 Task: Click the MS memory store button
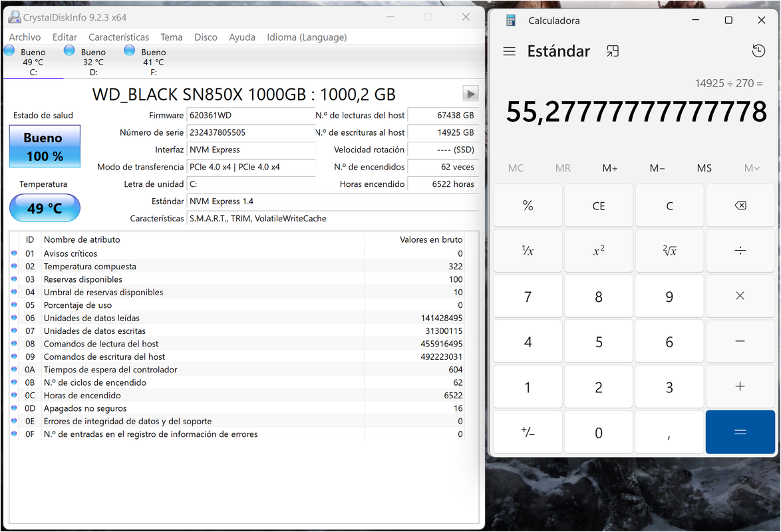704,168
